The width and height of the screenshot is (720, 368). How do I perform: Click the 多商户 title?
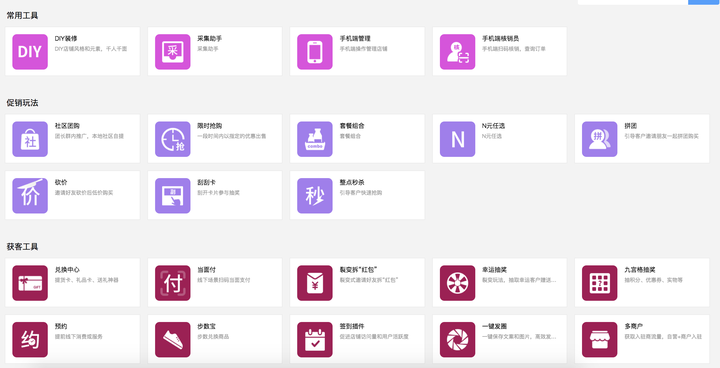pyautogui.click(x=633, y=326)
